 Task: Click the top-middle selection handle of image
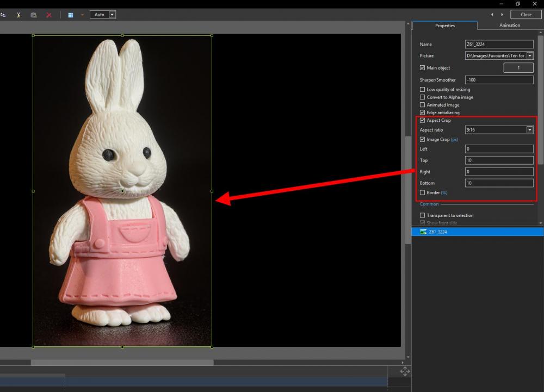pos(122,35)
